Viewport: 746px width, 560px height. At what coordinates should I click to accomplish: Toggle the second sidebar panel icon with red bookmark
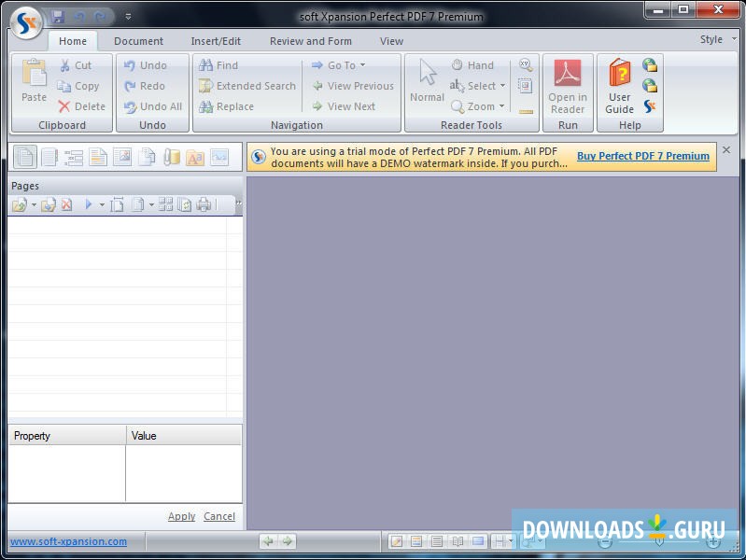[x=49, y=157]
